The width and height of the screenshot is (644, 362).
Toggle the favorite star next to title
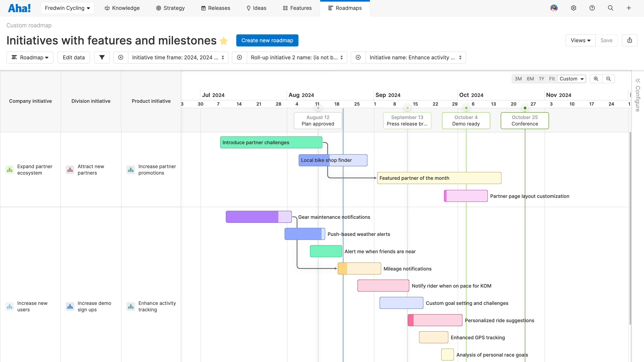224,41
